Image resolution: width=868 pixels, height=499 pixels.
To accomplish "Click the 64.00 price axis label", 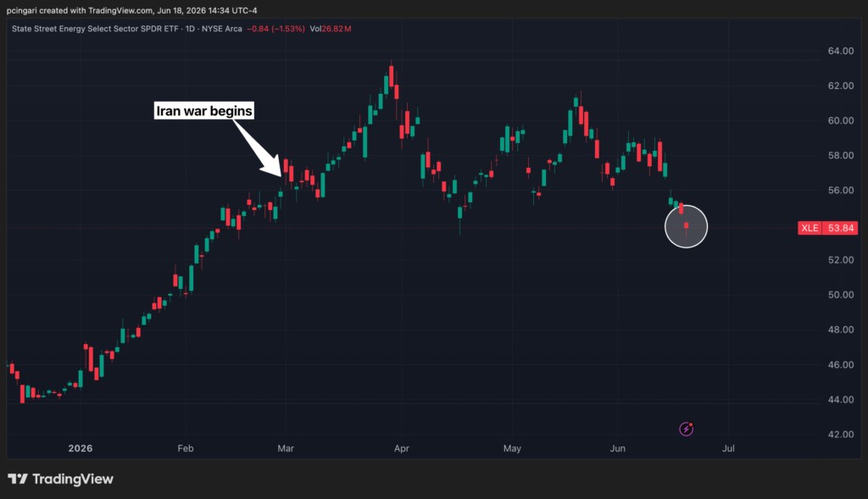I will click(840, 51).
